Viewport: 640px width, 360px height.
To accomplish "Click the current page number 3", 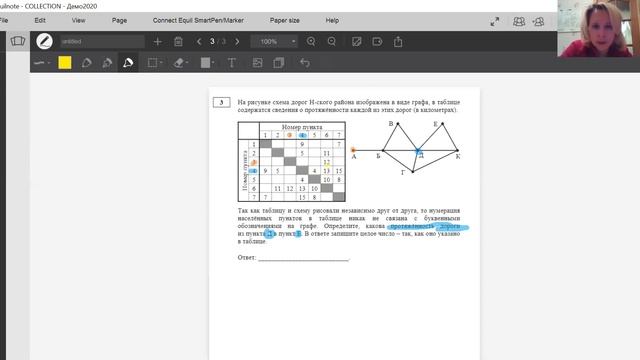I will coord(212,42).
